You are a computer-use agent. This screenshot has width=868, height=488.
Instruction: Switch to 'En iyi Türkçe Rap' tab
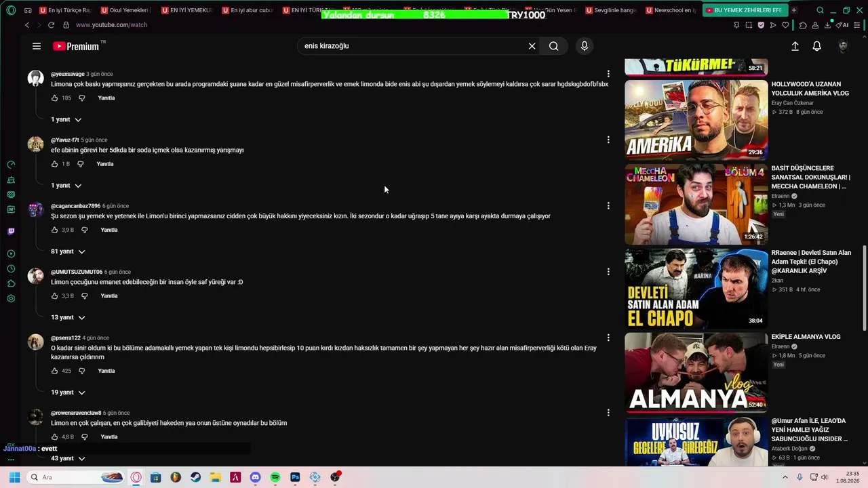[x=65, y=10]
